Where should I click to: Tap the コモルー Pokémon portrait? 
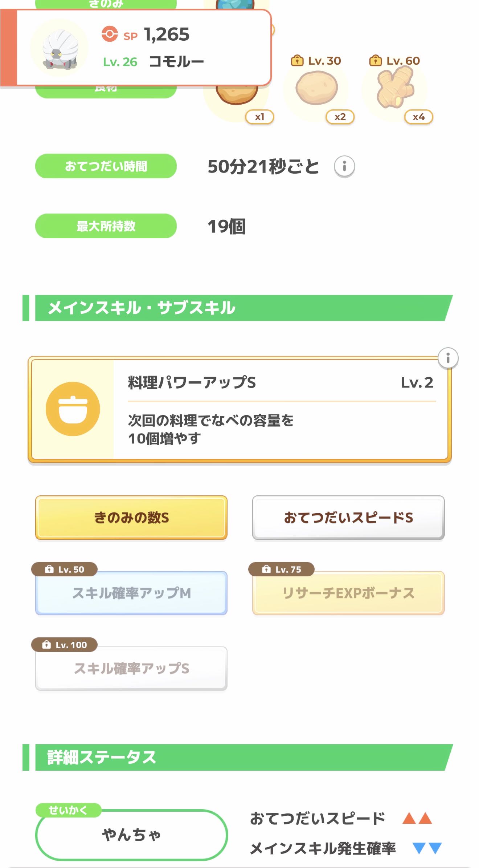coord(60,48)
